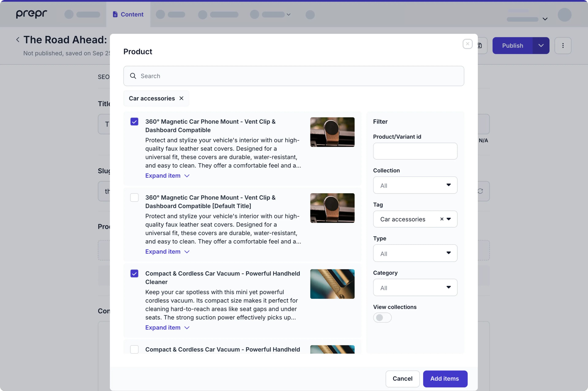Click the Add items button

445,379
